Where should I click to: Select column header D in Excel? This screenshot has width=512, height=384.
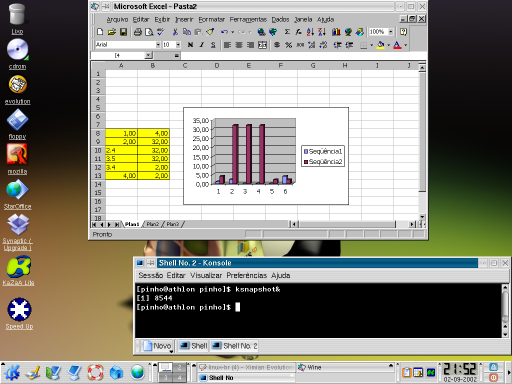coord(217,65)
